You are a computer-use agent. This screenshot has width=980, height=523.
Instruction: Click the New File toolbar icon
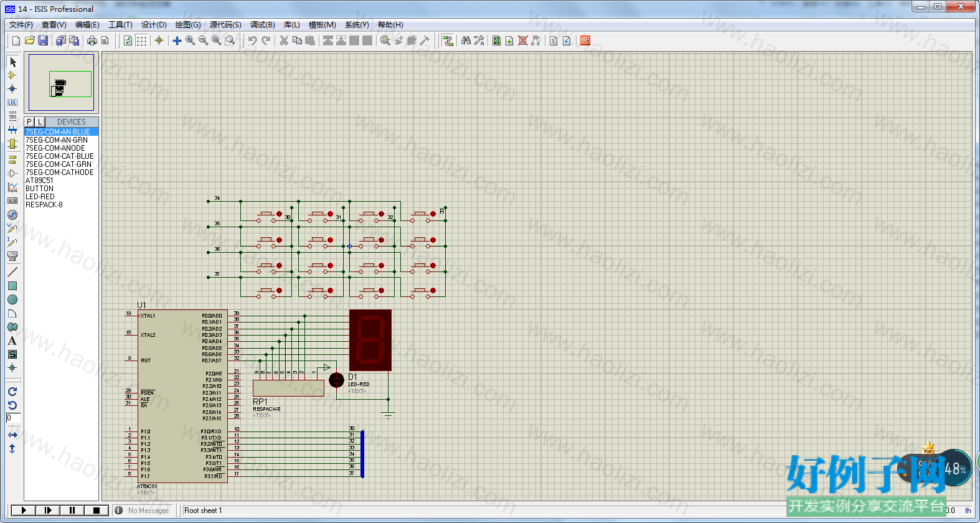(x=16, y=40)
